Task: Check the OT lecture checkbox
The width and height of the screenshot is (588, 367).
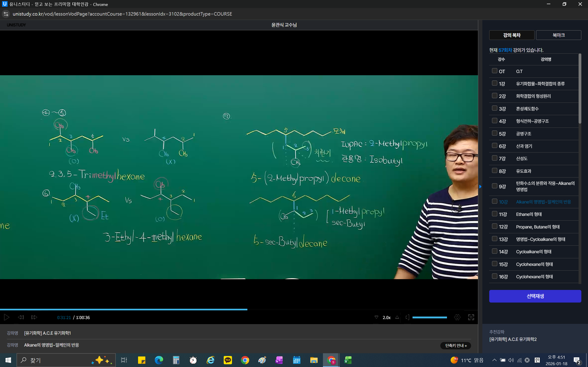Action: (x=495, y=71)
